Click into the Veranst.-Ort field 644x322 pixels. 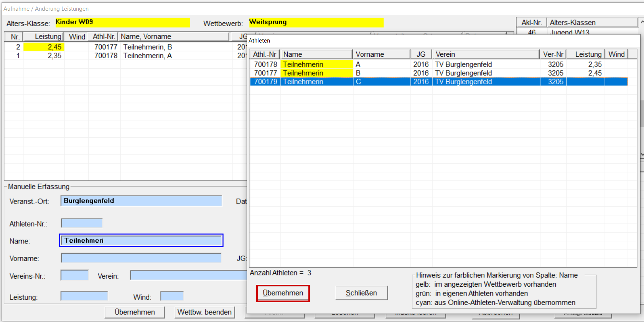(x=141, y=201)
